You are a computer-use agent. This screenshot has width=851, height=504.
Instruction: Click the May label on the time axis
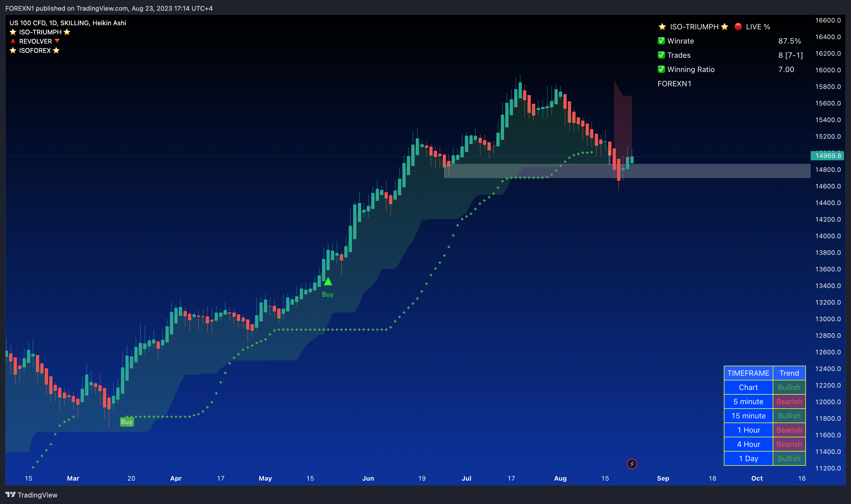(265, 478)
